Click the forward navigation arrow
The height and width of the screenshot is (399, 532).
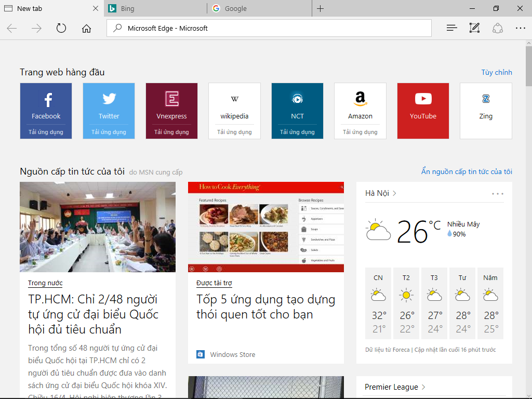(x=36, y=28)
